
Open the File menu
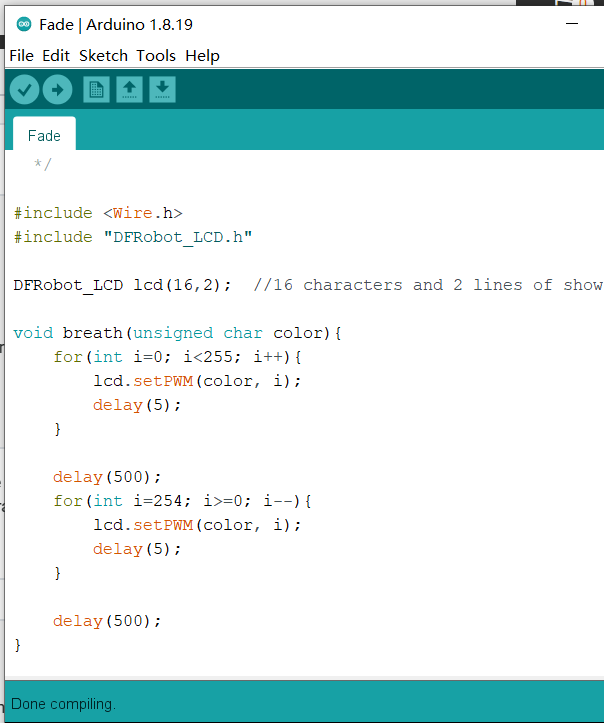(x=21, y=56)
